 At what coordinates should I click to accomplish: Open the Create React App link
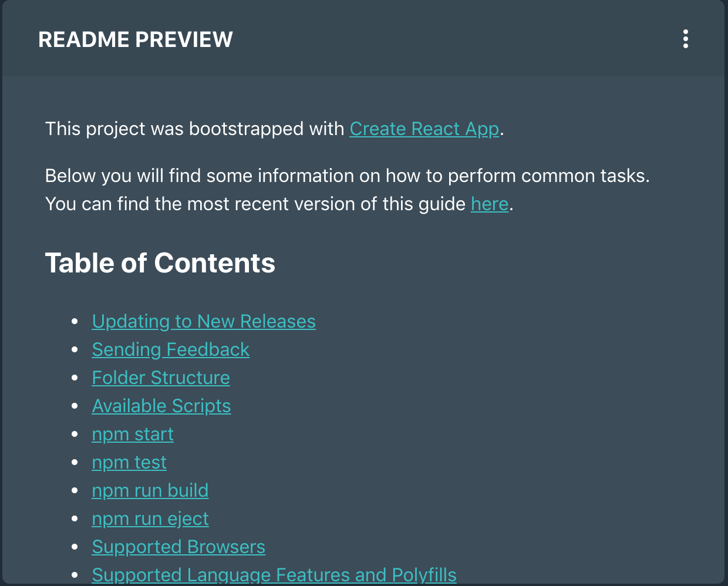pyautogui.click(x=424, y=129)
